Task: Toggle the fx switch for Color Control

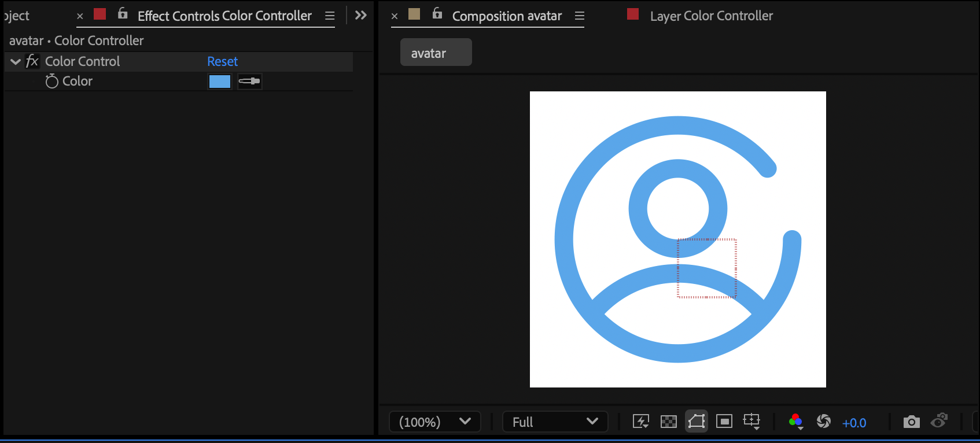Action: [x=32, y=61]
